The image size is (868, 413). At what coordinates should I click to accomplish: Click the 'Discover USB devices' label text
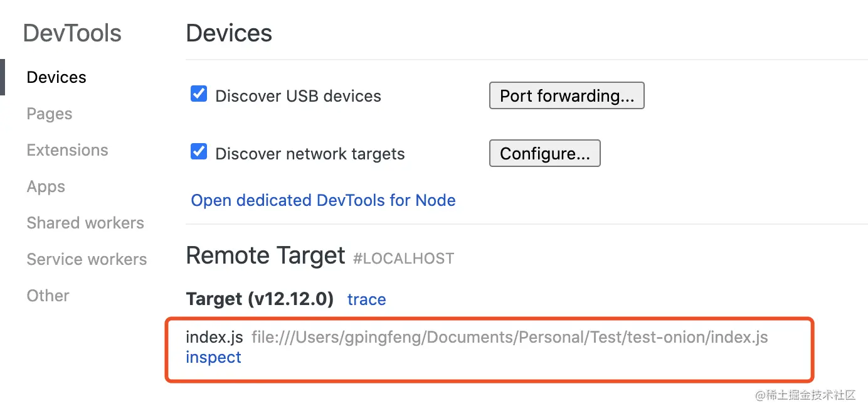pyautogui.click(x=298, y=96)
